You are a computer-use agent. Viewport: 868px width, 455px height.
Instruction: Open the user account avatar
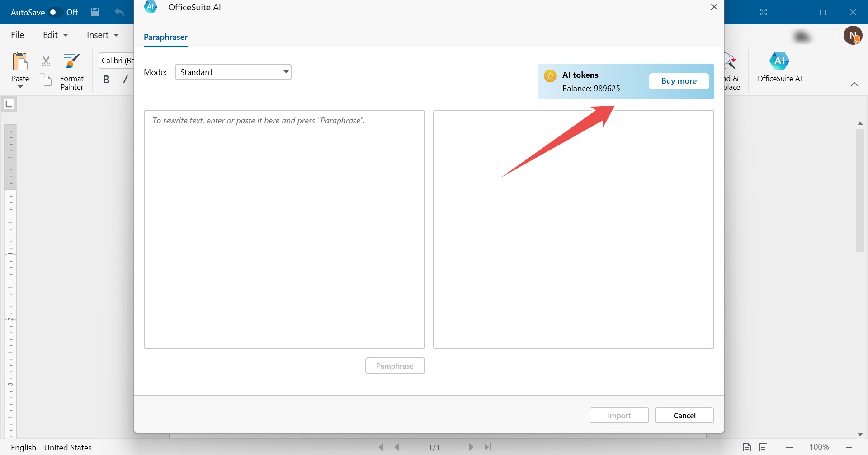pos(853,35)
